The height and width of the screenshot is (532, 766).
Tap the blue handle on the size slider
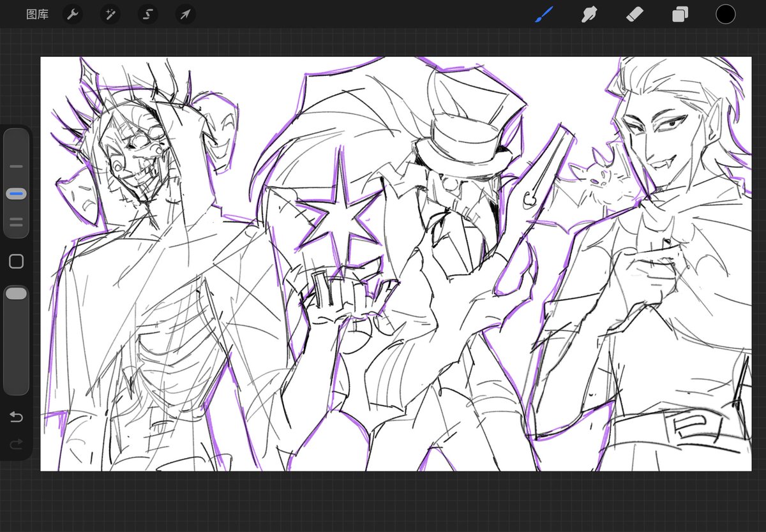(x=16, y=193)
